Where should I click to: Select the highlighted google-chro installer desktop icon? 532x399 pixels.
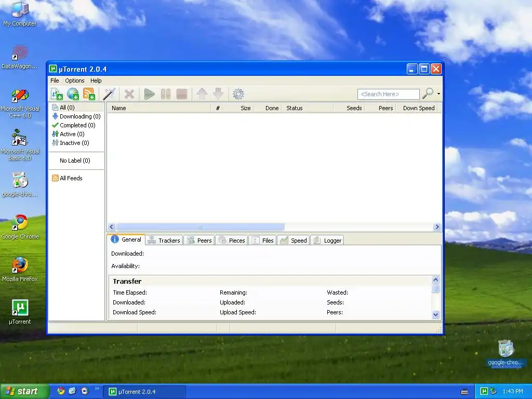[506, 353]
